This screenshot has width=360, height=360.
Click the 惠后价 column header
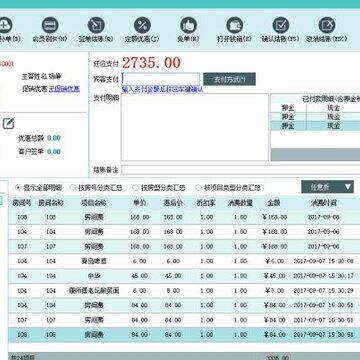tap(173, 203)
